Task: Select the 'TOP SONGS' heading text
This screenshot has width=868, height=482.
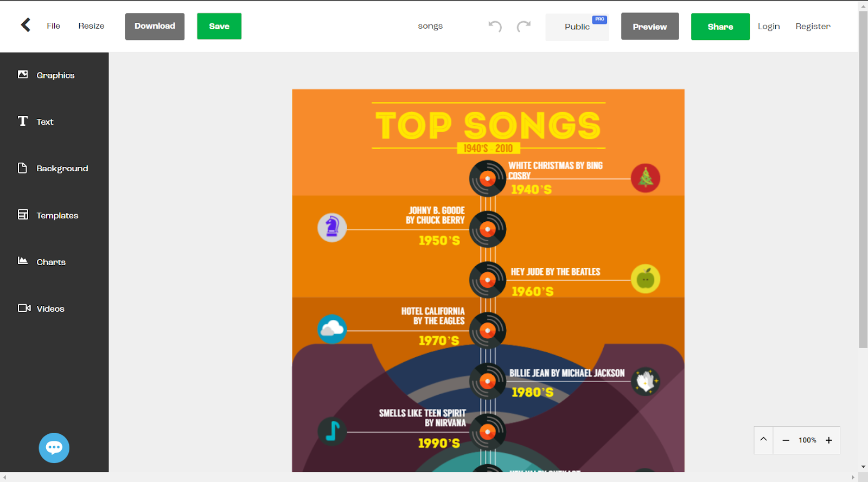Action: 488,125
